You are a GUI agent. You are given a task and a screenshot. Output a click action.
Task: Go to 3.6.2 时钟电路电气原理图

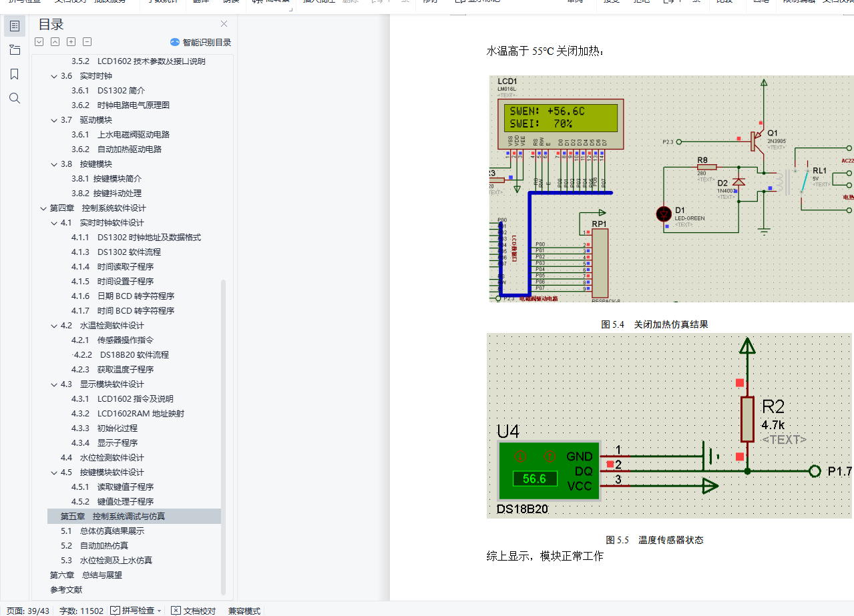(120, 105)
